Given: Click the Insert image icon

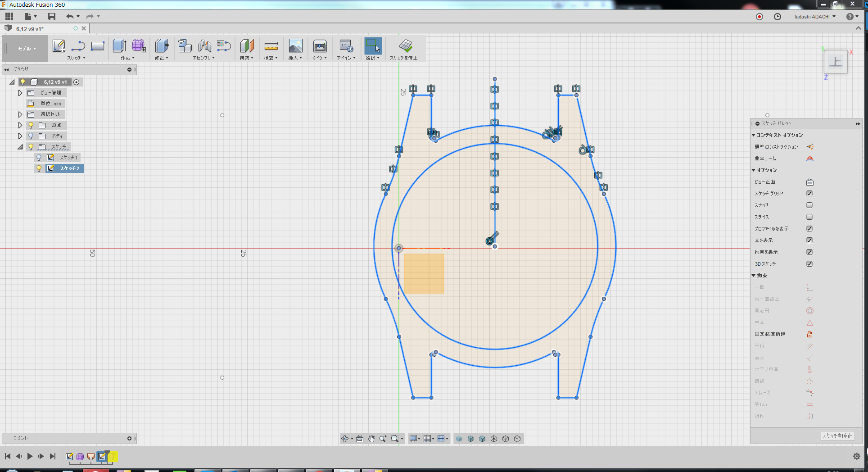Looking at the screenshot, I should click(295, 45).
